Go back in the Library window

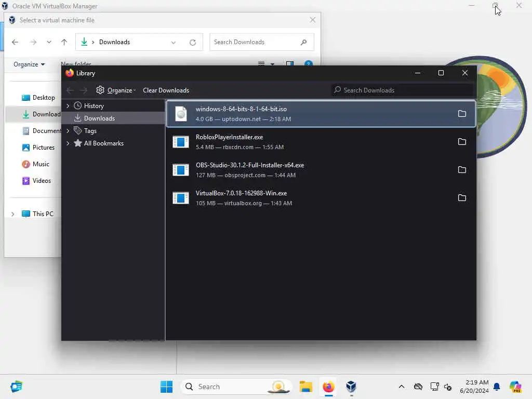pos(70,90)
